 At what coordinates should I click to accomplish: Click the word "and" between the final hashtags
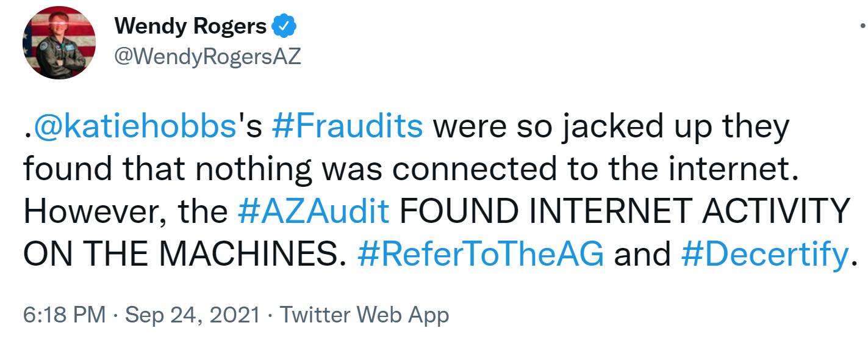point(642,253)
